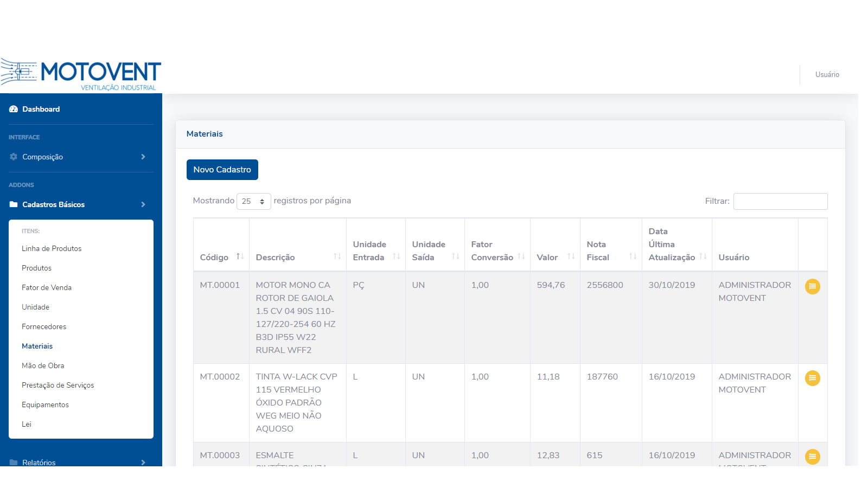Open Mão de Obra menu item
The height and width of the screenshot is (488, 868).
(x=43, y=365)
